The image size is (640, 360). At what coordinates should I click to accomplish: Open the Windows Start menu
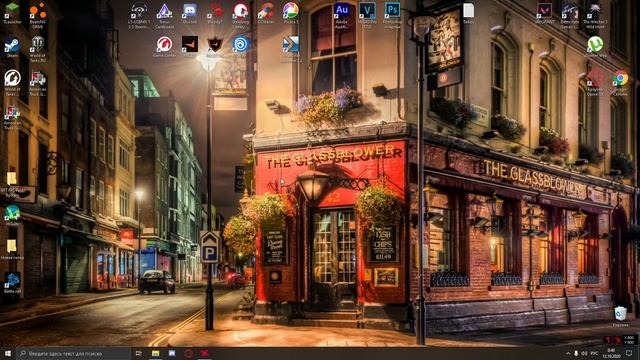pos(8,353)
